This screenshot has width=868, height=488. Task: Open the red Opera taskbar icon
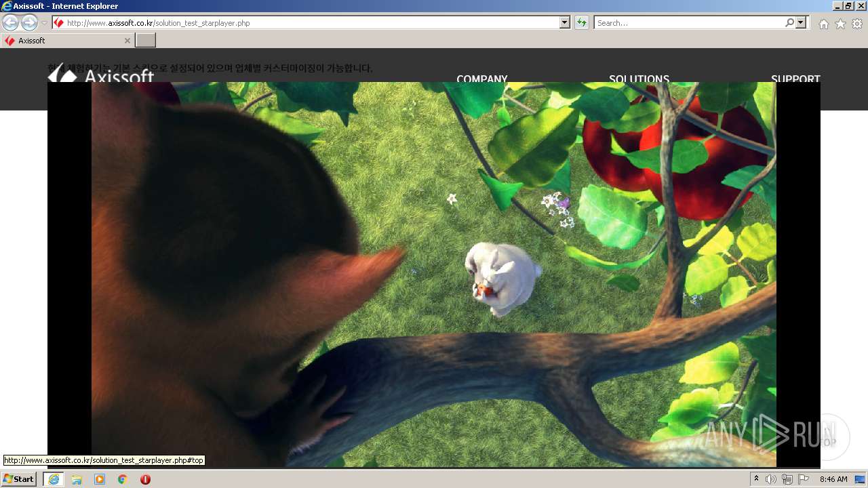tap(145, 479)
